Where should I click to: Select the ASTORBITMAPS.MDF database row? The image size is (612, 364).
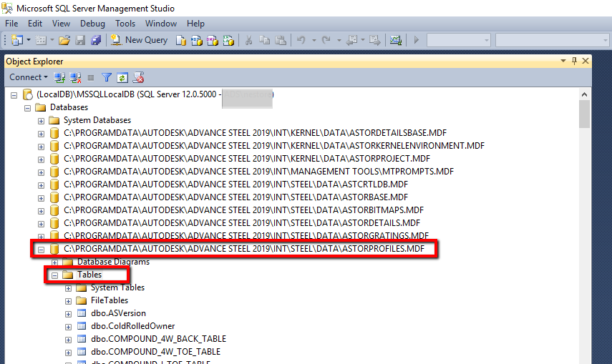coord(243,210)
